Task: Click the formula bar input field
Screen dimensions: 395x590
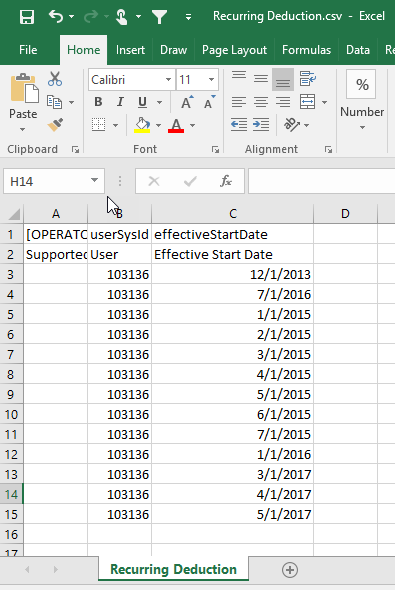Action: pos(322,181)
